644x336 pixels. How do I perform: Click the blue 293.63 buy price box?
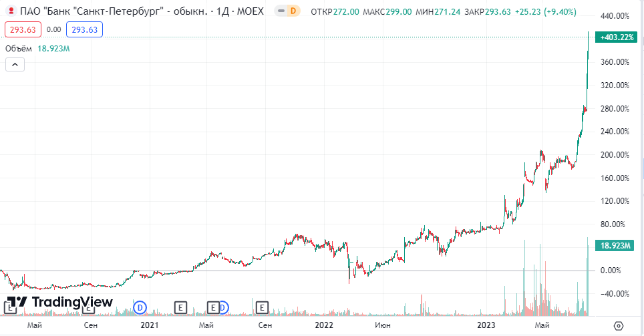84,29
